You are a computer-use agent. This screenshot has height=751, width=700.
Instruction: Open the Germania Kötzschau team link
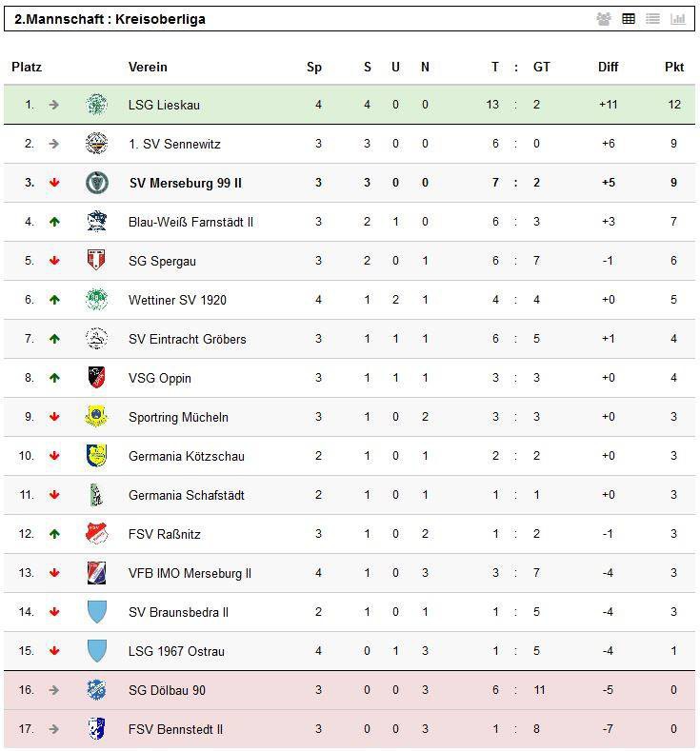pos(187,457)
